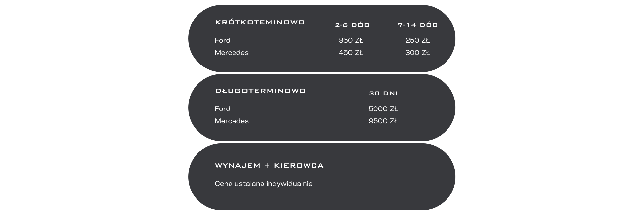Image resolution: width=644 pixels, height=215 pixels.
Task: Click the "Cena ustalana indywidualnie" text
Action: click(264, 184)
